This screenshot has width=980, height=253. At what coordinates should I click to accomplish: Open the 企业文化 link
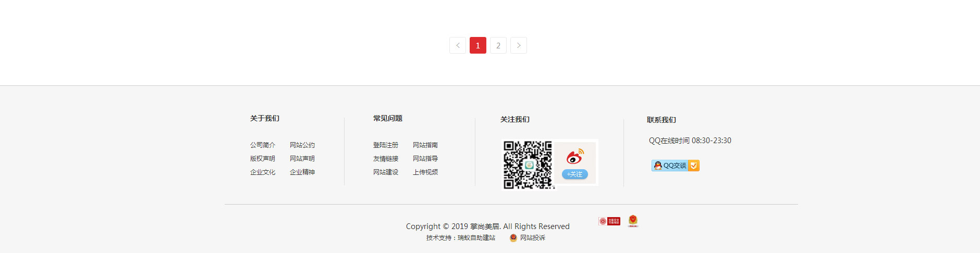point(263,172)
